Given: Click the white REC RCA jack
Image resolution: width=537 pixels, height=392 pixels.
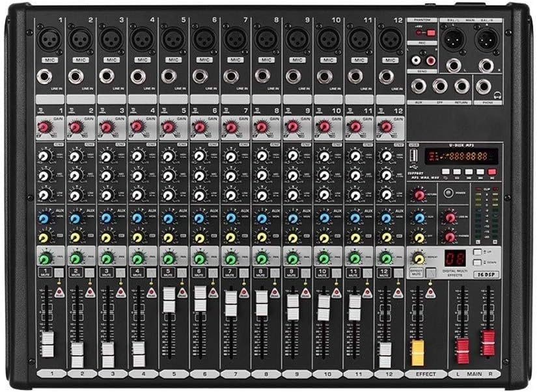Looking at the screenshot, I should tap(416, 61).
